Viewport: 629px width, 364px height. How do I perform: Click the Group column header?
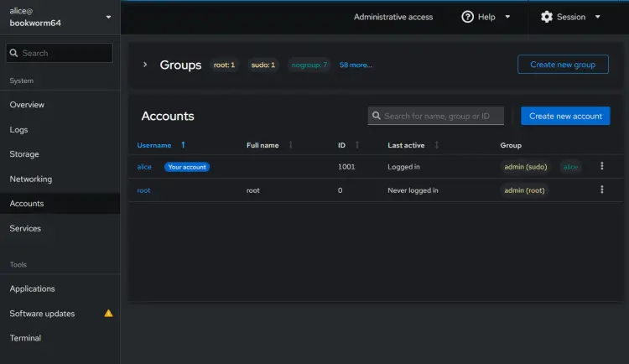tap(511, 145)
